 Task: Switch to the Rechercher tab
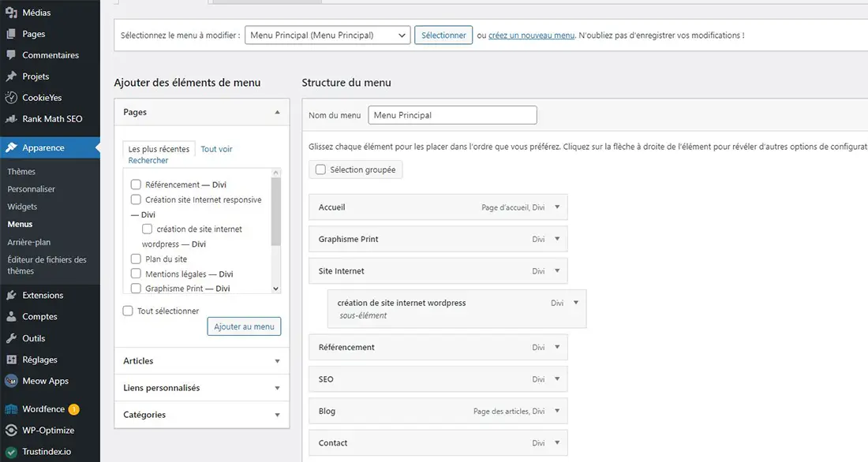(148, 161)
